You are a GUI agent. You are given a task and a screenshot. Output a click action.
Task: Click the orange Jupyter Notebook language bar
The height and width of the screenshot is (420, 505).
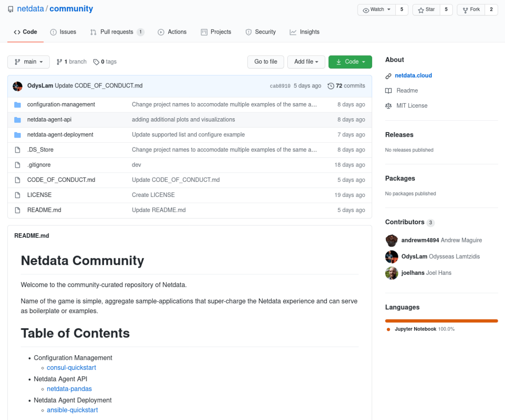441,321
